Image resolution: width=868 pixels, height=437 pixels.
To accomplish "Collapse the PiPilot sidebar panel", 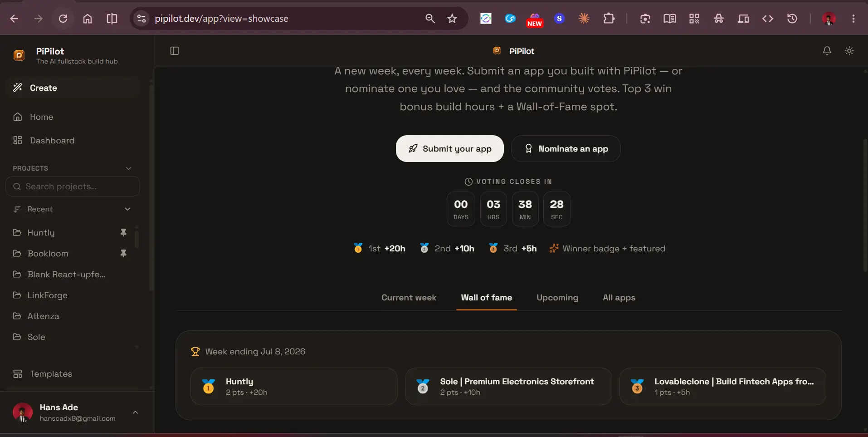I will [175, 51].
